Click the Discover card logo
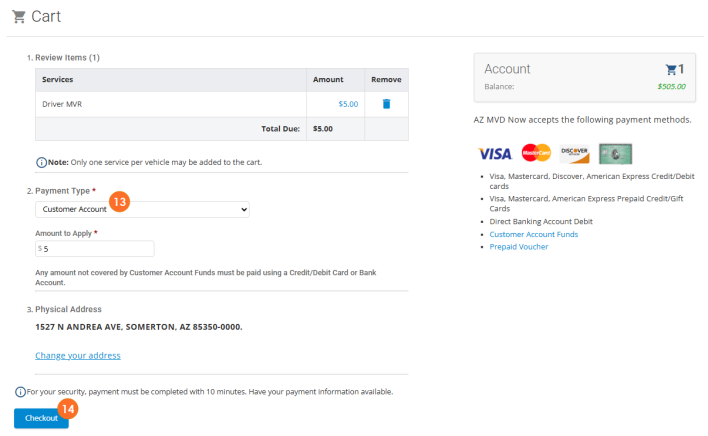708x436 pixels. pyautogui.click(x=575, y=154)
